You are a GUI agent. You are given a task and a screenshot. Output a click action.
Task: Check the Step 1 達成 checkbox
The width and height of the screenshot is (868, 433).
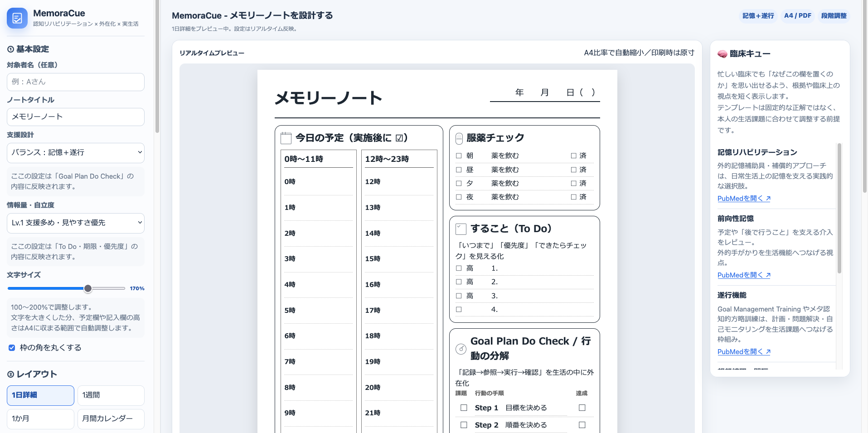pos(582,408)
